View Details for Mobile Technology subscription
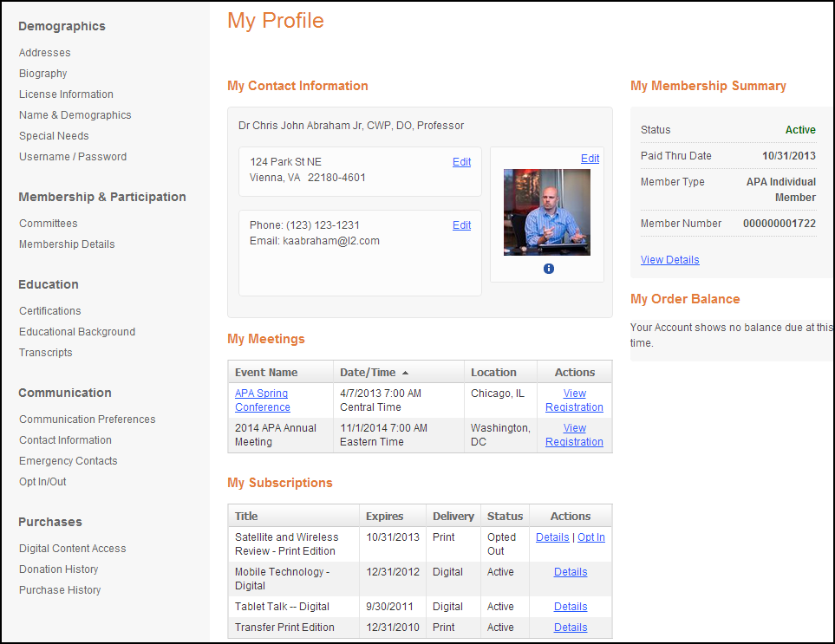Image resolution: width=835 pixels, height=644 pixels. [x=570, y=572]
